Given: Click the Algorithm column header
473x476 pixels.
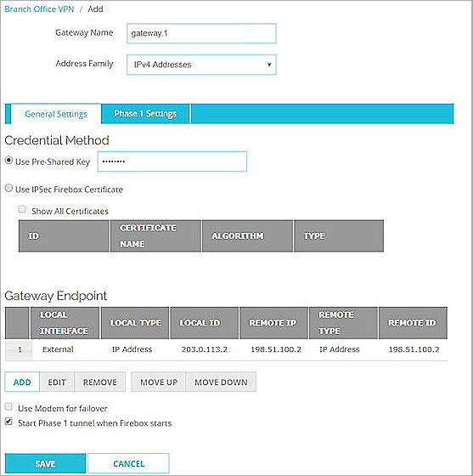Looking at the screenshot, I should point(247,236).
